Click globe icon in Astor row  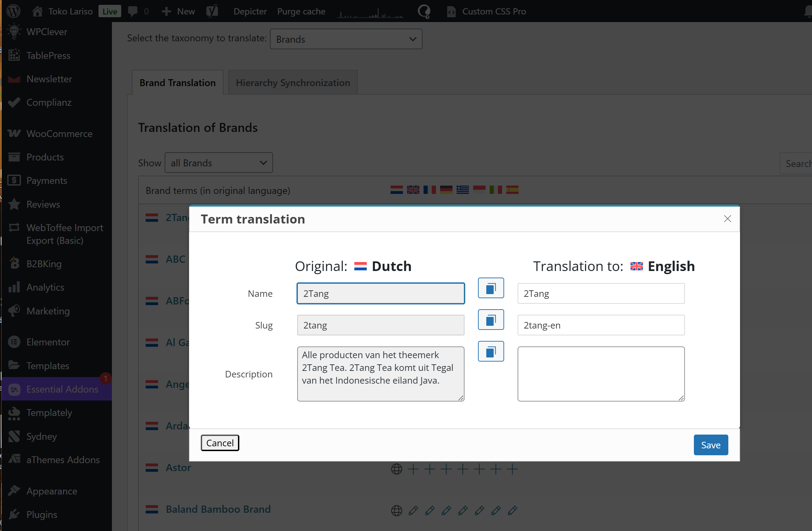(x=396, y=469)
